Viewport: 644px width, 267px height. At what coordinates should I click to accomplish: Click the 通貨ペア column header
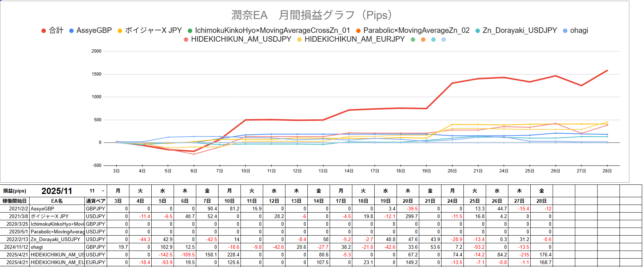[x=95, y=201]
